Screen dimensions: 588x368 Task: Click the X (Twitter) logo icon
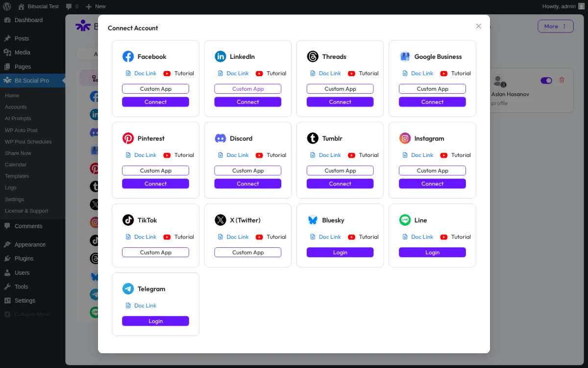point(220,220)
